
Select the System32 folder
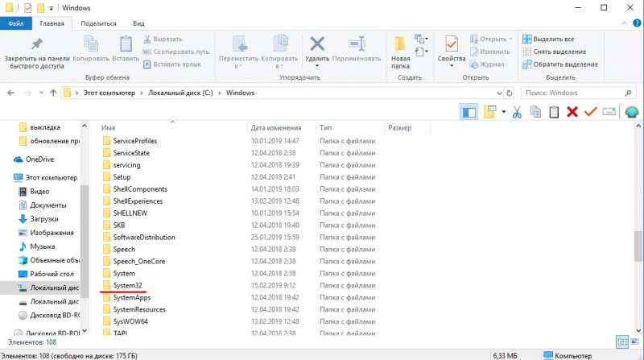[x=127, y=285]
